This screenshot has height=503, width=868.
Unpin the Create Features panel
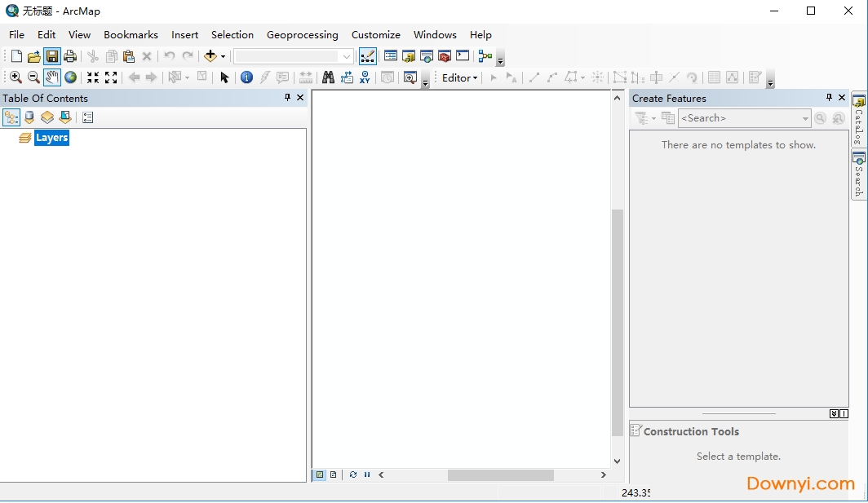(828, 97)
